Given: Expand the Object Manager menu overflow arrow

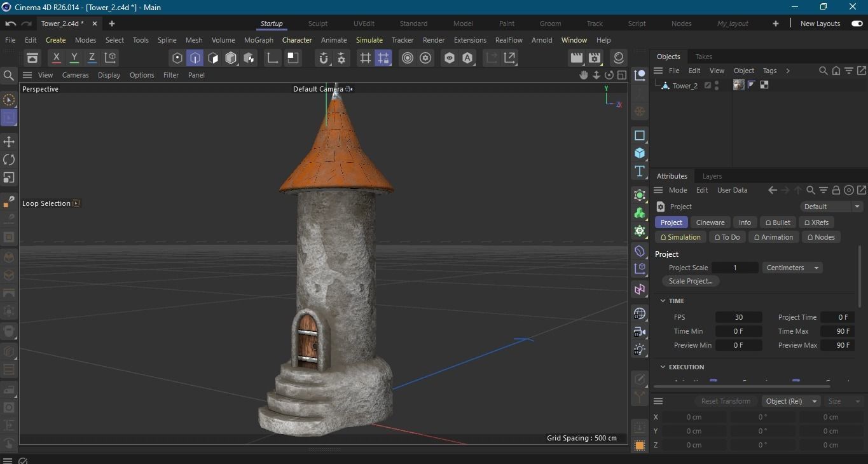Looking at the screenshot, I should (787, 71).
